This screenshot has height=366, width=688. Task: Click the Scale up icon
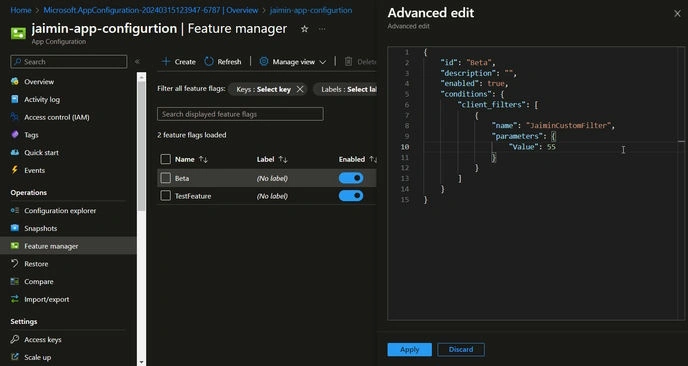click(15, 357)
